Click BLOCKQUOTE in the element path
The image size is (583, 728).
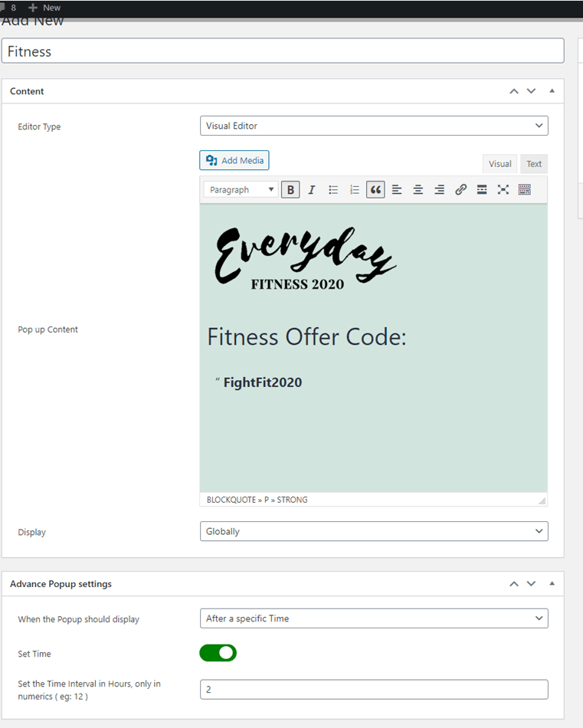231,500
